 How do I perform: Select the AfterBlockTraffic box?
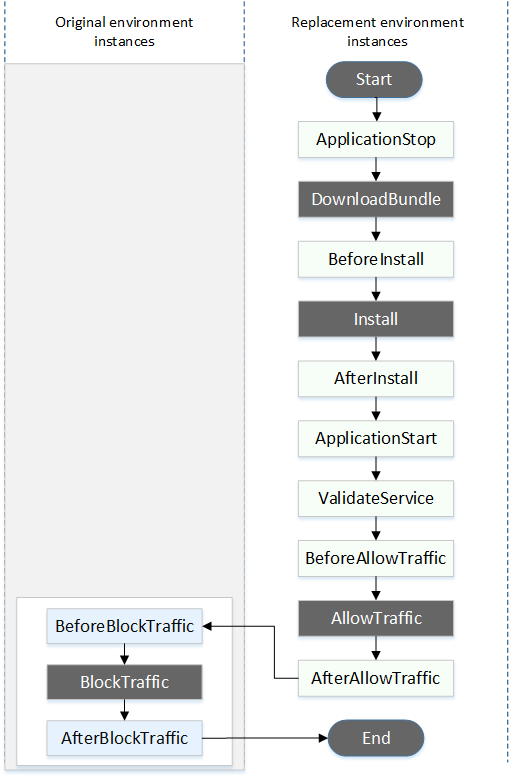[x=125, y=738]
